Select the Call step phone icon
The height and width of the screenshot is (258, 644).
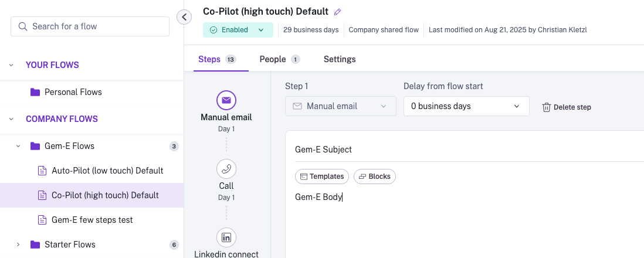click(x=226, y=169)
